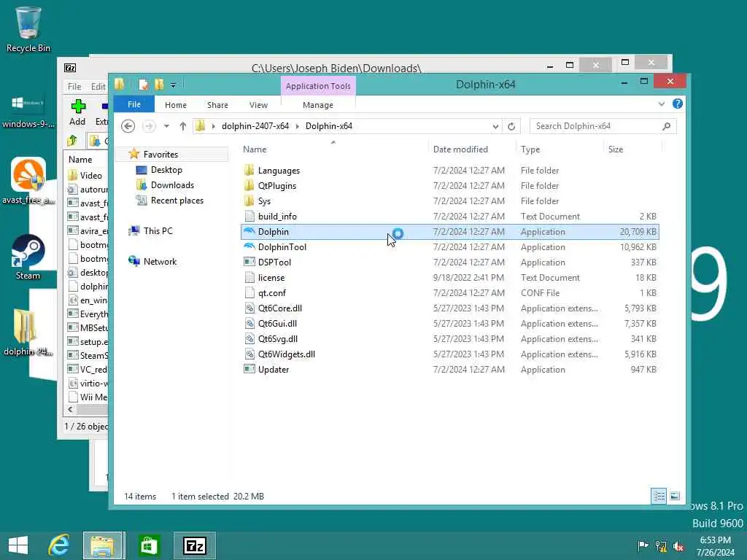The height and width of the screenshot is (560, 747).
Task: Navigate to dolphin-2407-x64 in breadcrumb
Action: pyautogui.click(x=255, y=126)
